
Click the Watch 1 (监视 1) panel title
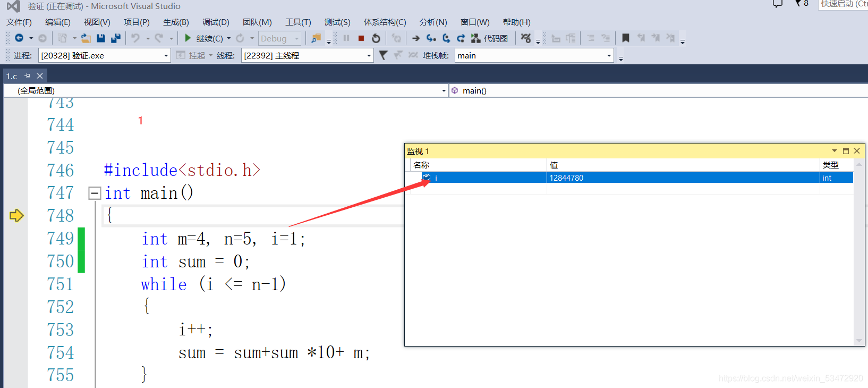pyautogui.click(x=418, y=151)
